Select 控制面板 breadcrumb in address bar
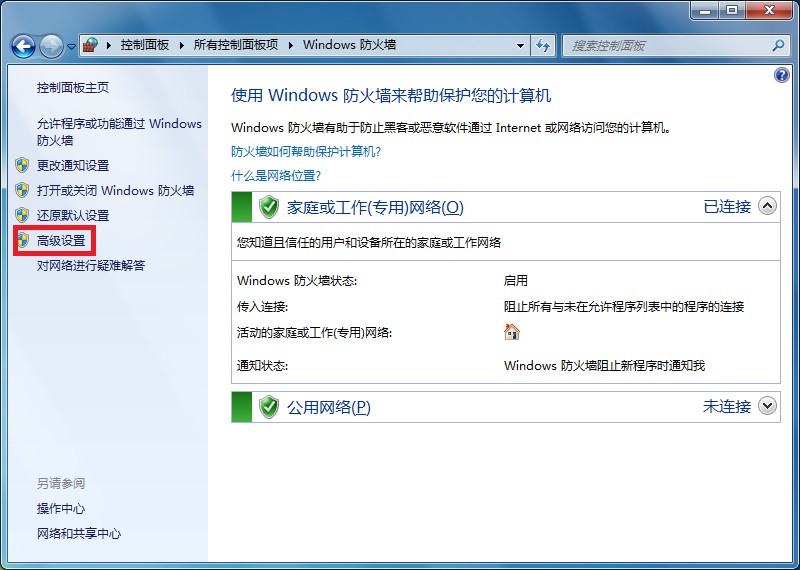Viewport: 800px width, 570px height. pyautogui.click(x=145, y=45)
